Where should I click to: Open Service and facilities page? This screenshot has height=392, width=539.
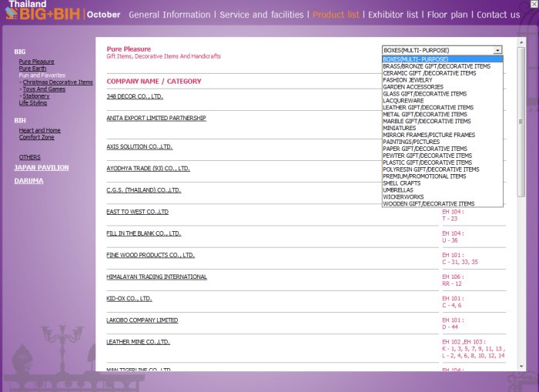tap(262, 15)
